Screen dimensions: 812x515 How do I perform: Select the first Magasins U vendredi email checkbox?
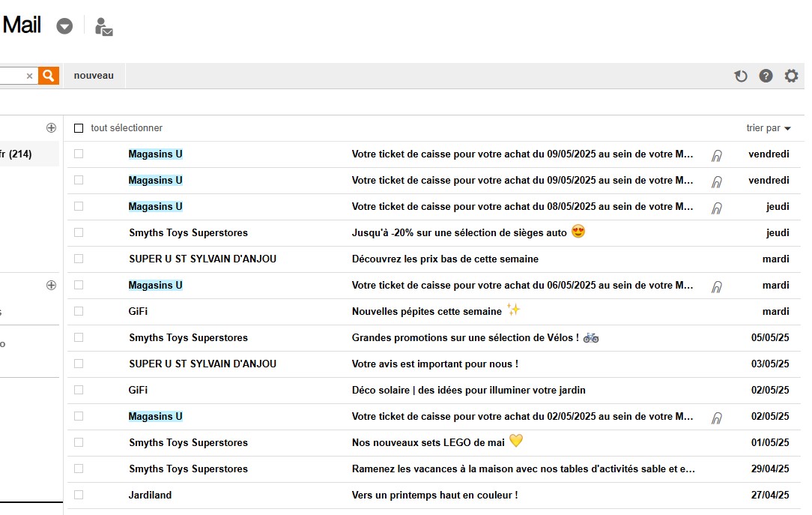tap(79, 154)
